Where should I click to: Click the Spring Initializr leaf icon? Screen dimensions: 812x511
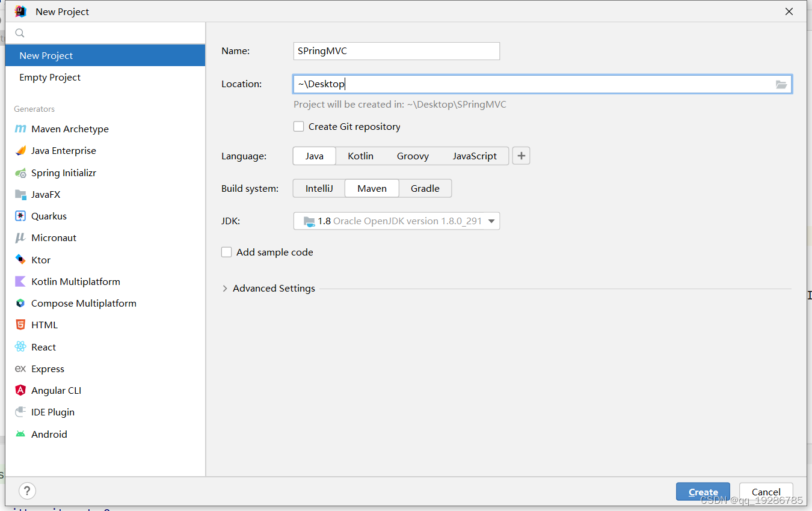coord(20,173)
